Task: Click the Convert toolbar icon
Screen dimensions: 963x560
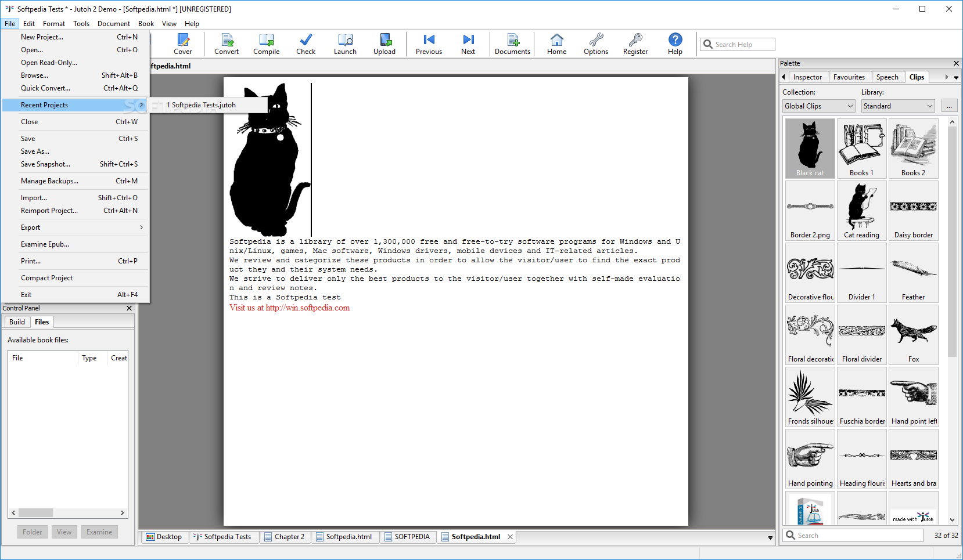Action: coord(227,44)
